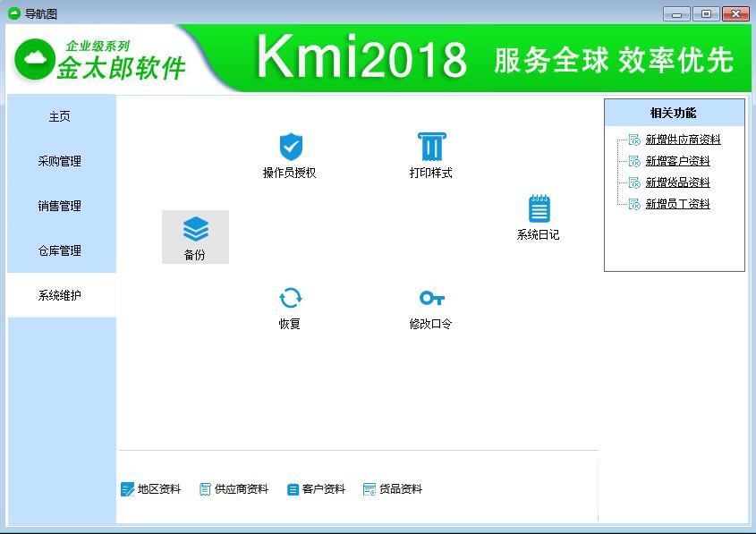Open the 备份 (Backup) function
This screenshot has width=756, height=534.
coord(195,236)
